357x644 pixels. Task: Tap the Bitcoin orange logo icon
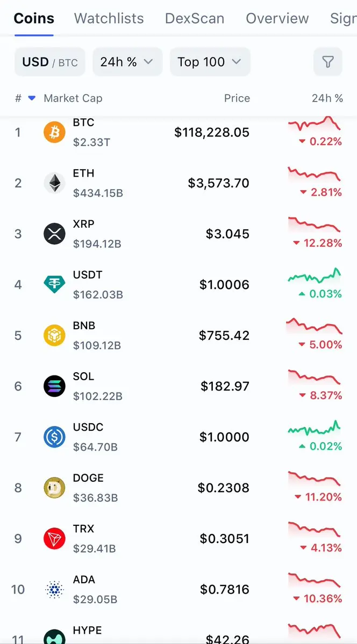54,132
